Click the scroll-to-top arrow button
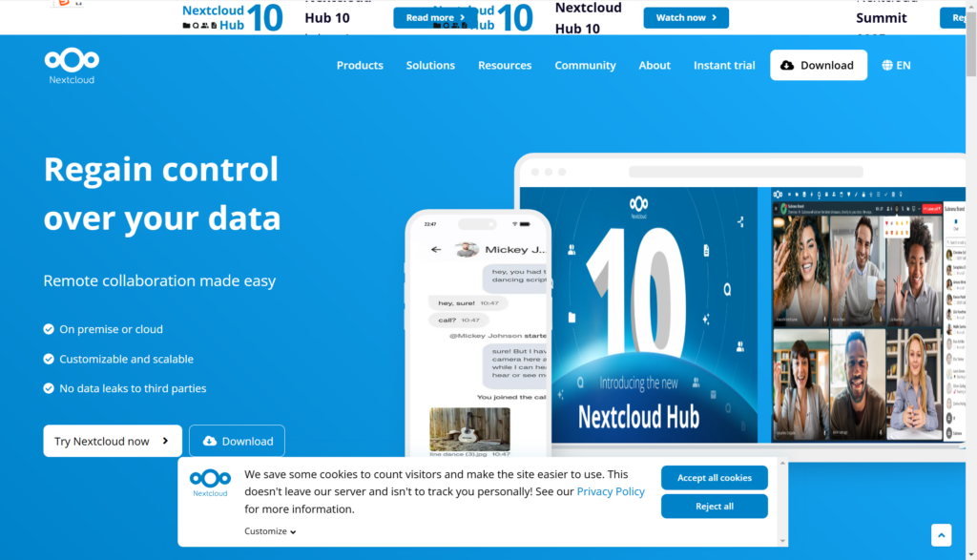The image size is (977, 560). pyautogui.click(x=941, y=535)
